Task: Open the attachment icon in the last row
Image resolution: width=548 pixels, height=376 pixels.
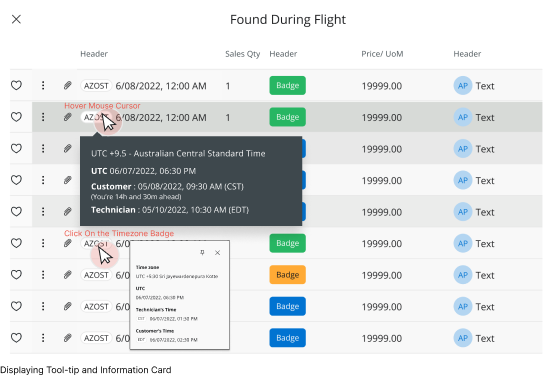Action: coord(67,338)
